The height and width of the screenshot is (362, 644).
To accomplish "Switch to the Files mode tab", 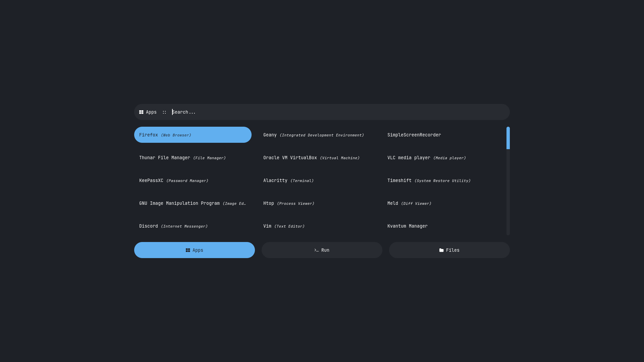I will [449, 250].
